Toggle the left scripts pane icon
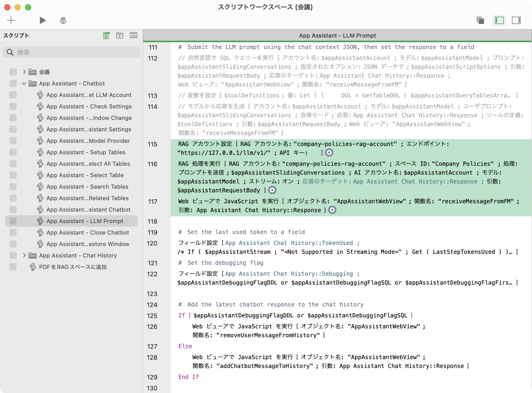This screenshot has width=532, height=393. [499, 20]
